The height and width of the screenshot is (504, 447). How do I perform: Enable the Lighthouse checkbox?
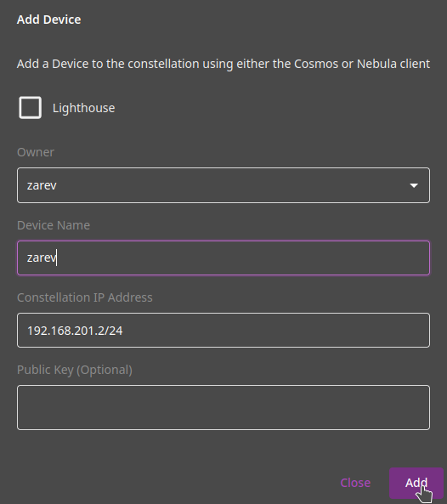click(30, 108)
